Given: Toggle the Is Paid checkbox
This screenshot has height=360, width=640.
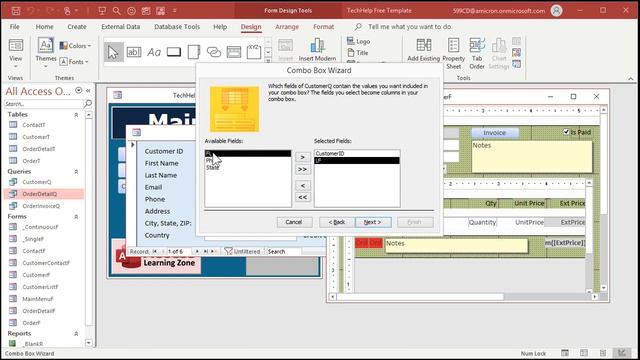Looking at the screenshot, I should [566, 132].
